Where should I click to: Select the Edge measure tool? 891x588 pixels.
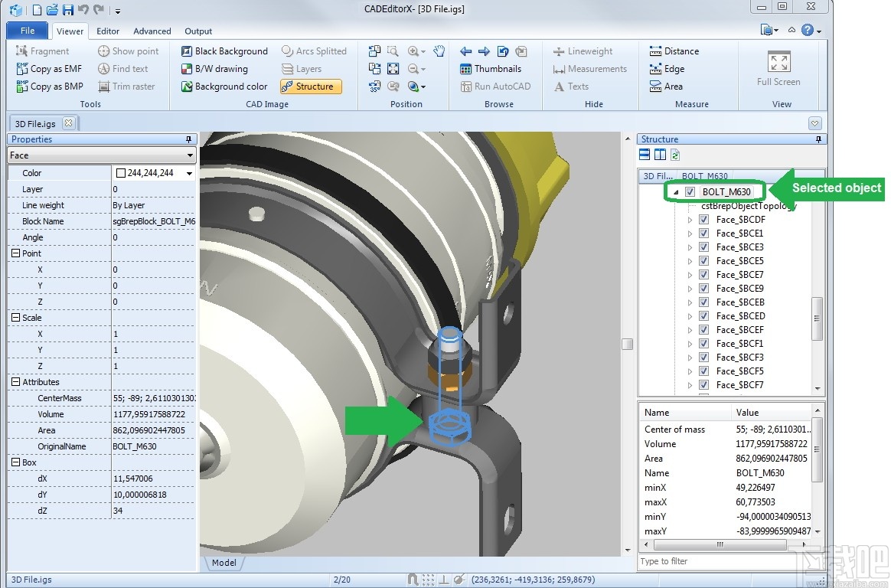[666, 69]
